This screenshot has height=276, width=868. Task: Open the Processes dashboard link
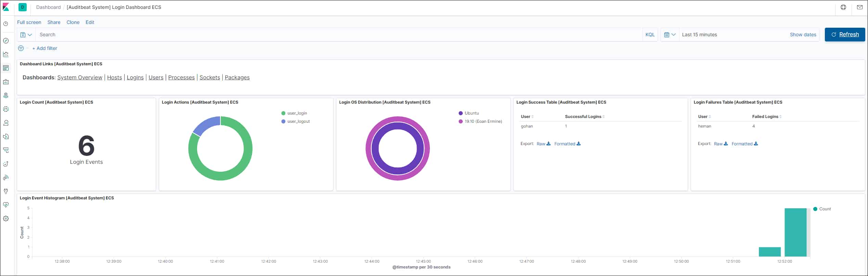(x=181, y=78)
